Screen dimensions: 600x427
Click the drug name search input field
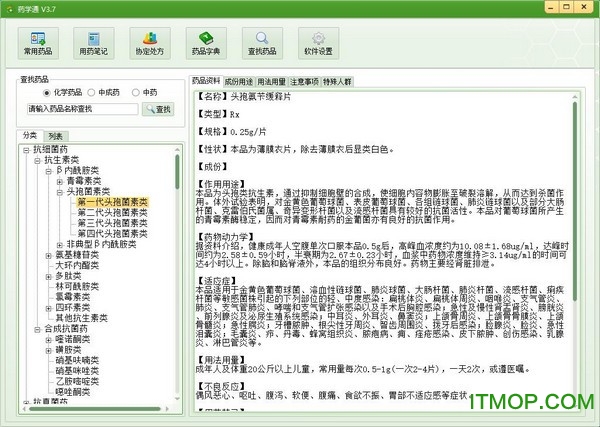(x=82, y=109)
